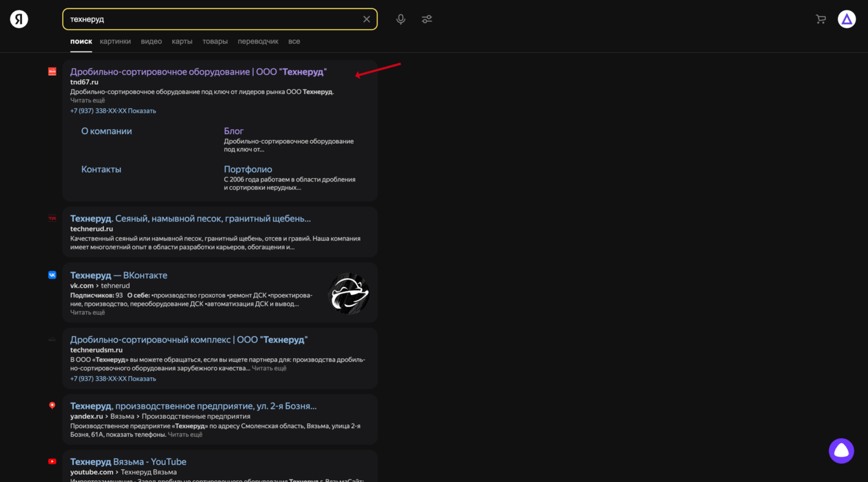Viewport: 868px width, 482px height.
Task: Click Блог description 'Дробильно-сортировочное оборудование под ключ от...'
Action: pos(289,145)
